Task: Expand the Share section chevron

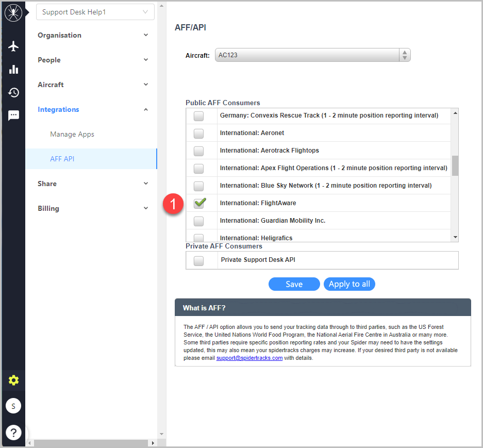Action: pyautogui.click(x=146, y=184)
